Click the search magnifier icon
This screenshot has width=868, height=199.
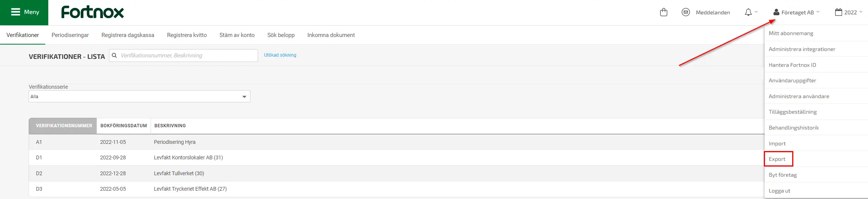point(114,56)
